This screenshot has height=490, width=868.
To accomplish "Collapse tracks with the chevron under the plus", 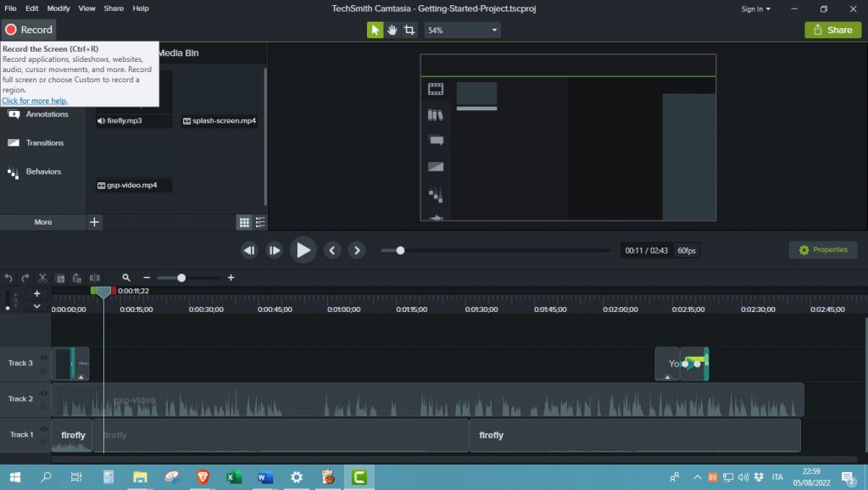I will tap(36, 306).
